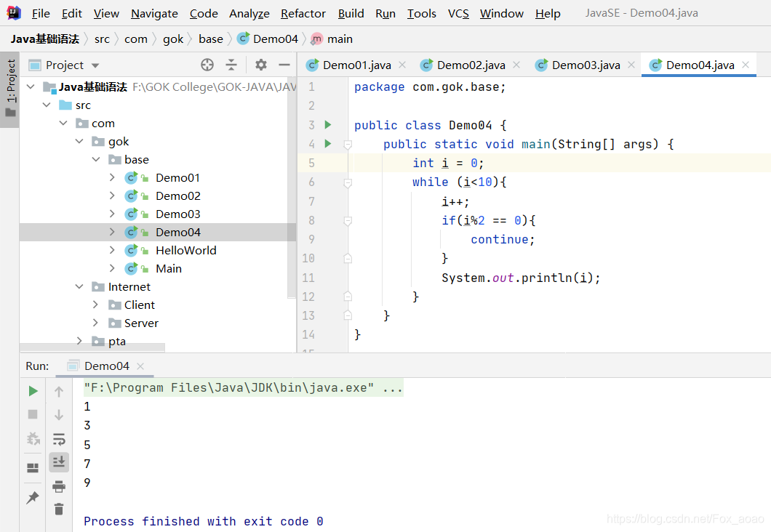Image resolution: width=771 pixels, height=532 pixels.
Task: Click the gok breadcrumb
Action: tap(173, 39)
